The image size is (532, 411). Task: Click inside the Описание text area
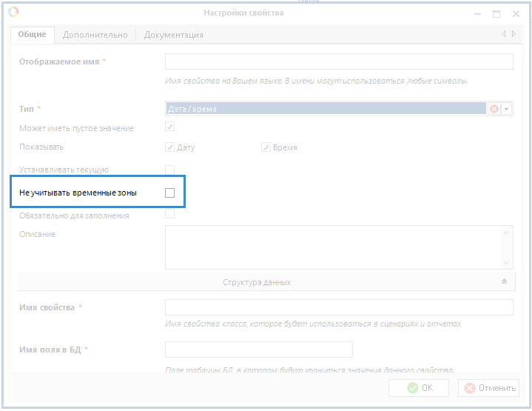click(333, 247)
